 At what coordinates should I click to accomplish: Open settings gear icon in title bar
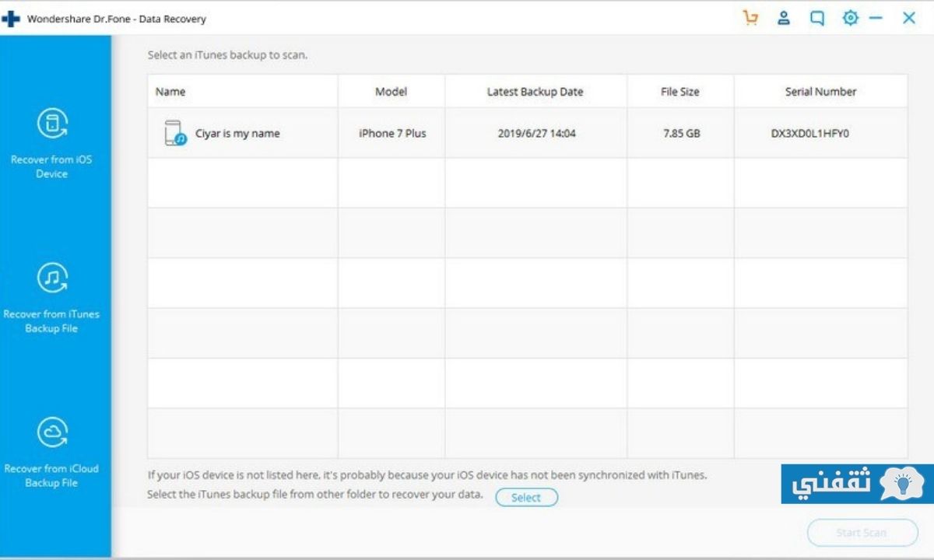tap(850, 18)
